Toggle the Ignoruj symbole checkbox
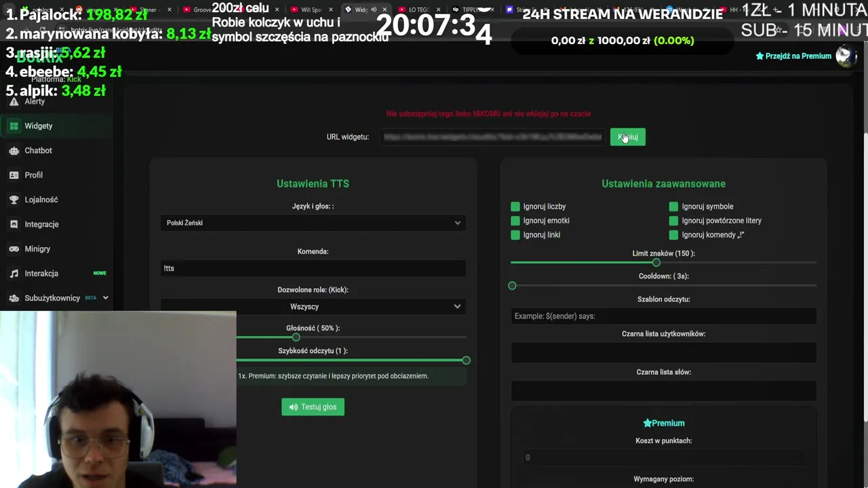Image resolution: width=868 pixels, height=488 pixels. tap(673, 207)
